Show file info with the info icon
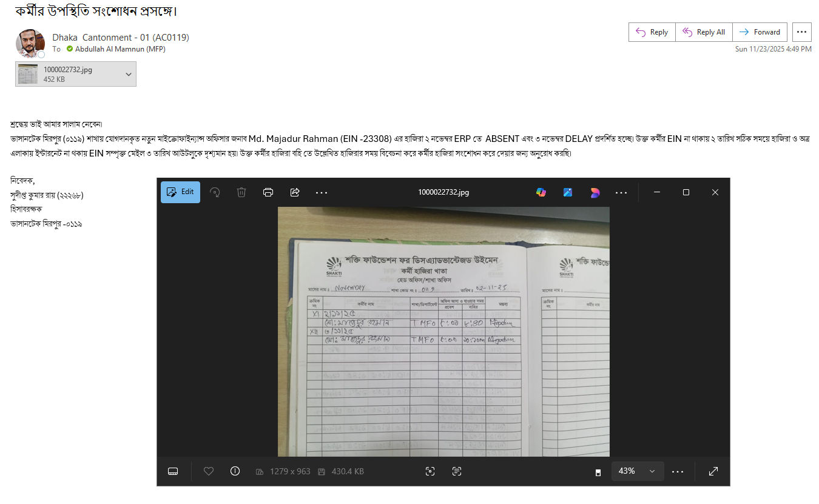The image size is (819, 504). pyautogui.click(x=235, y=471)
